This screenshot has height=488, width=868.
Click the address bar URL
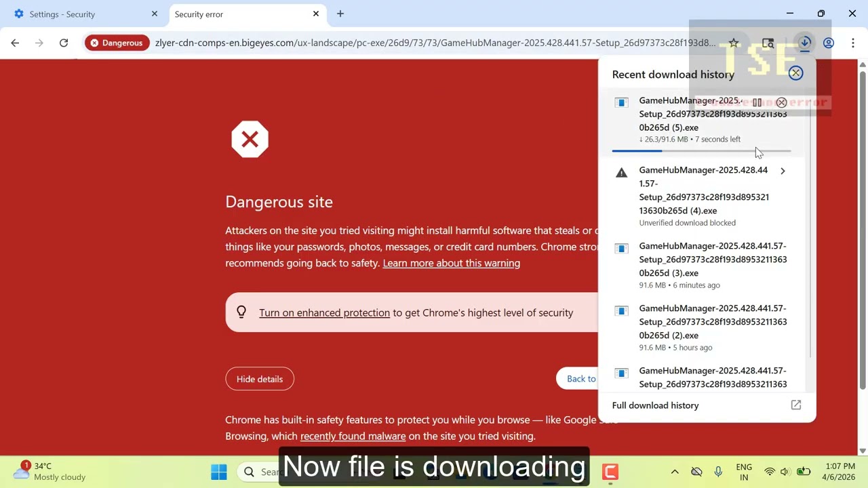pyautogui.click(x=435, y=43)
